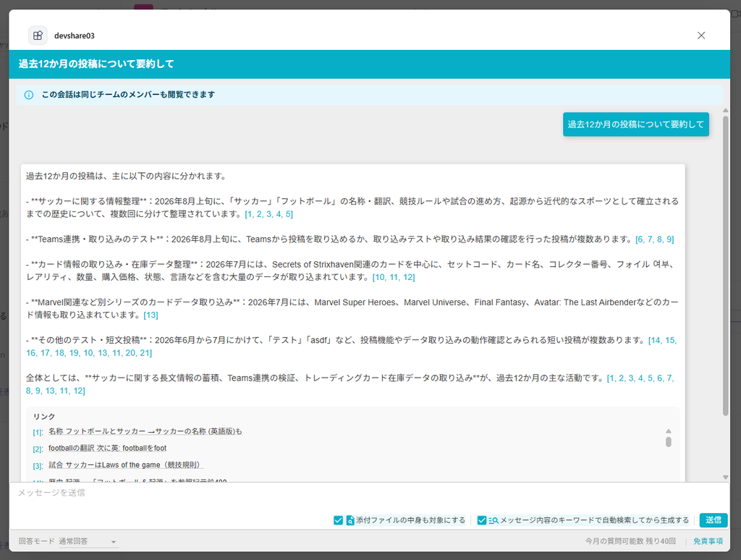This screenshot has height=560, width=741.
Task: Click the links list scroll up arrow
Action: coord(668,431)
